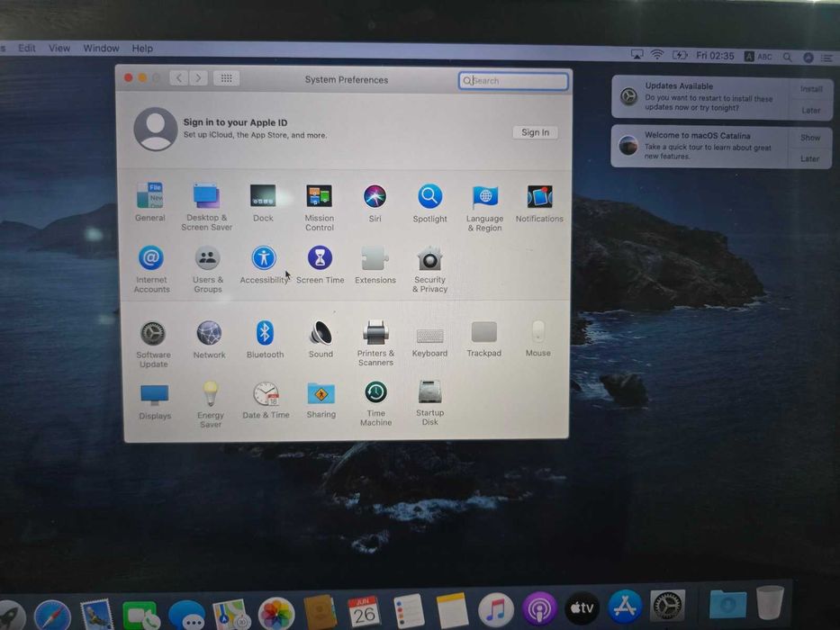
Task: Open the Wi-Fi status menu
Action: (657, 55)
